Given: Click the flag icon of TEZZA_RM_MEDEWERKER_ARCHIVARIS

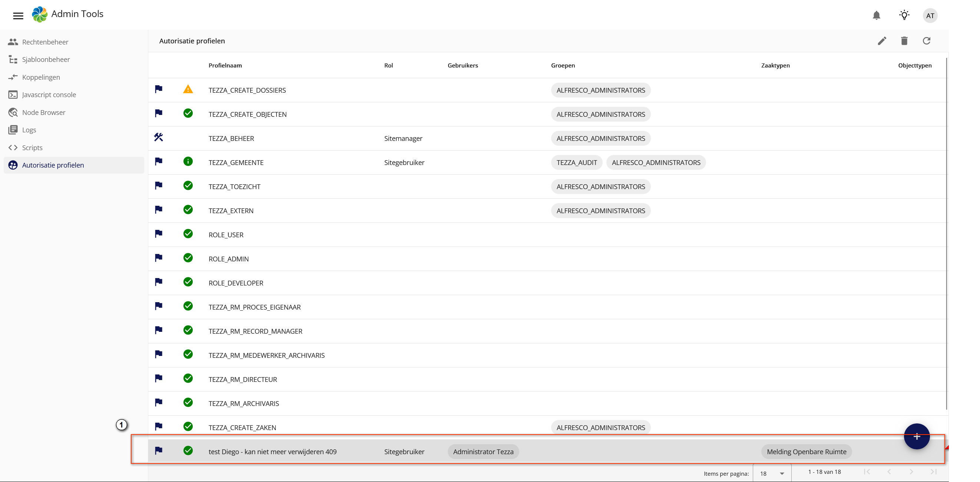Looking at the screenshot, I should 159,354.
